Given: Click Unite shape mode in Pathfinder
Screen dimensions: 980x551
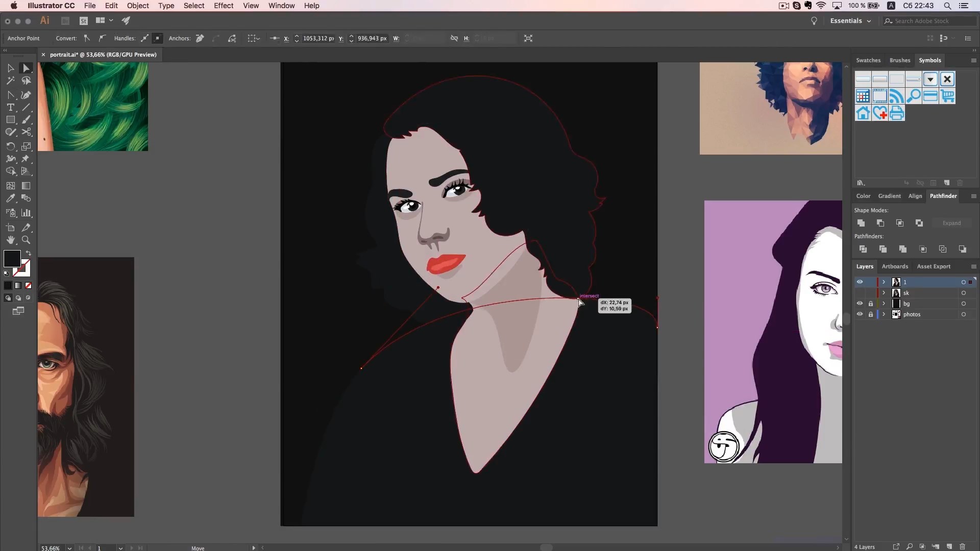Looking at the screenshot, I should point(861,223).
